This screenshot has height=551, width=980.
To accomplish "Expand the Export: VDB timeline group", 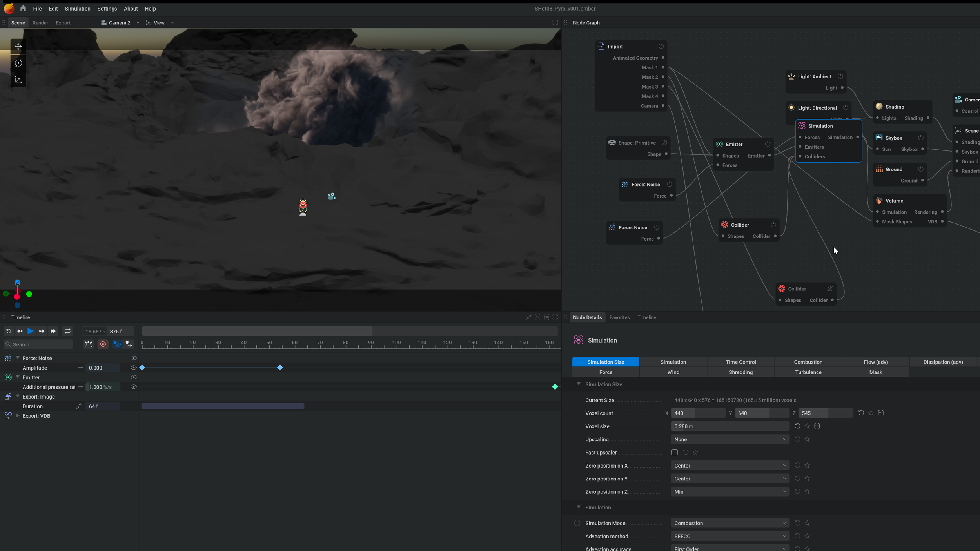I will point(18,416).
